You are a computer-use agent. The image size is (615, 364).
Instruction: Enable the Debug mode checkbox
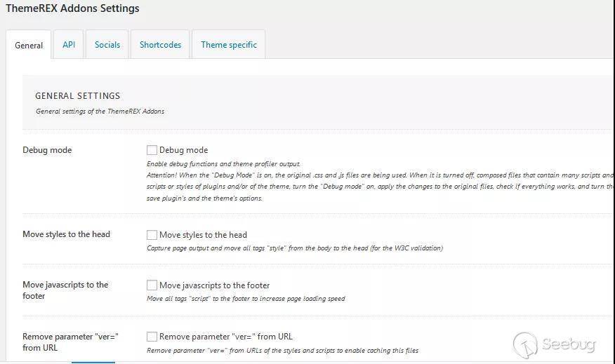(x=152, y=150)
